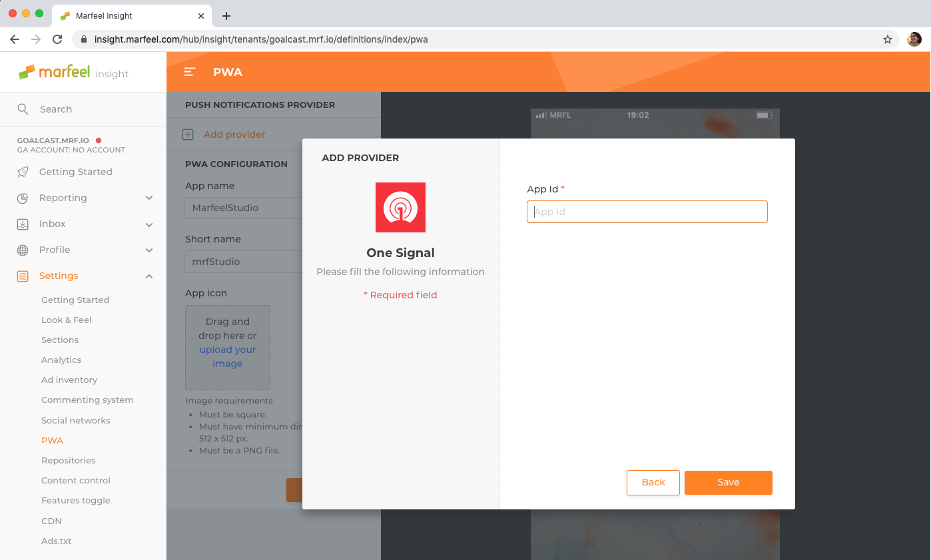Click the Marfeel insight logo
The height and width of the screenshot is (560, 931).
coord(73,72)
